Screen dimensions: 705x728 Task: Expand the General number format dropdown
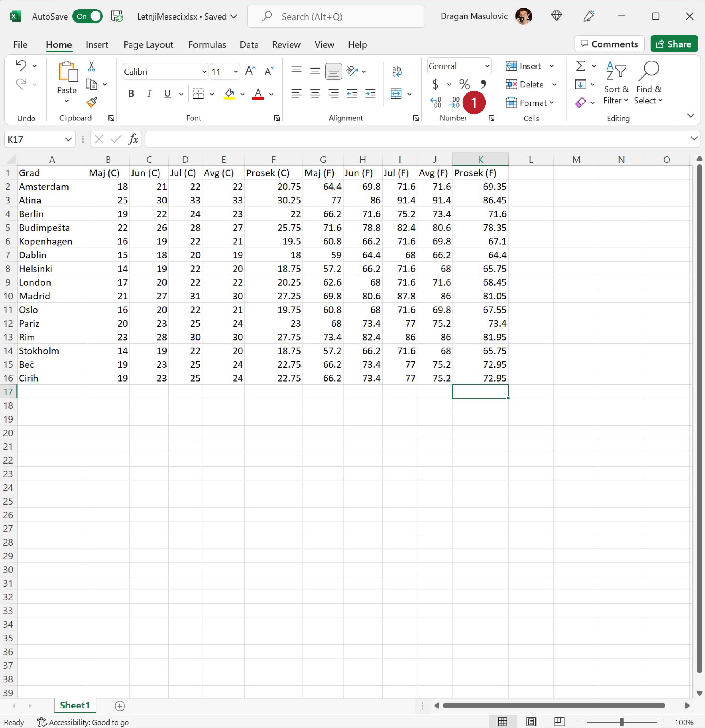(487, 66)
